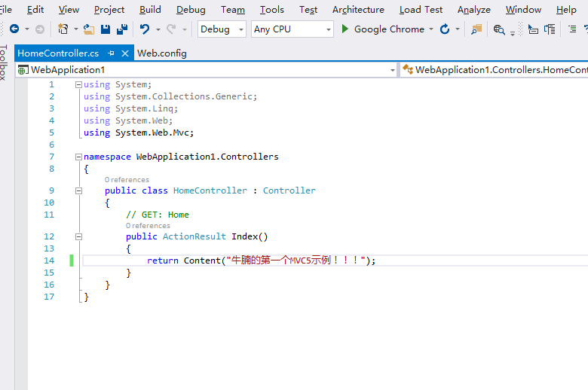Open the Toolbox side panel
This screenshot has width=588, height=390.
tap(3, 62)
